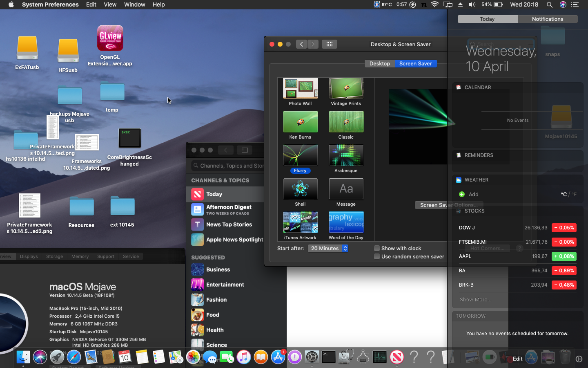Open Books app in the Dock

tap(261, 357)
